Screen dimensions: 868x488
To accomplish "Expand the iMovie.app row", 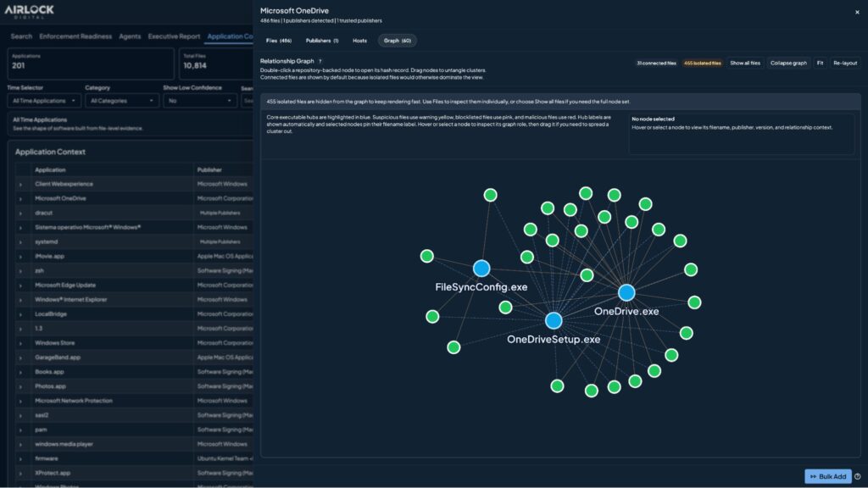I will 20,257.
